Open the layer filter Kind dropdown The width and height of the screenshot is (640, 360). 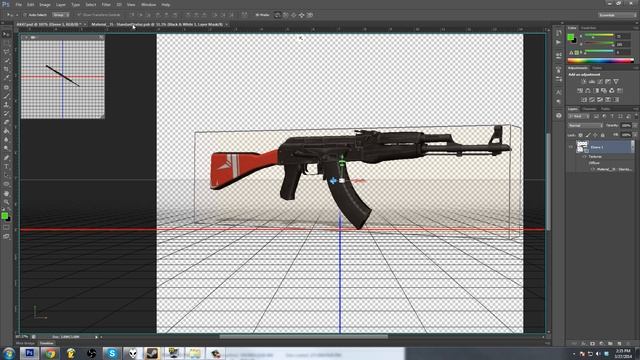[579, 116]
